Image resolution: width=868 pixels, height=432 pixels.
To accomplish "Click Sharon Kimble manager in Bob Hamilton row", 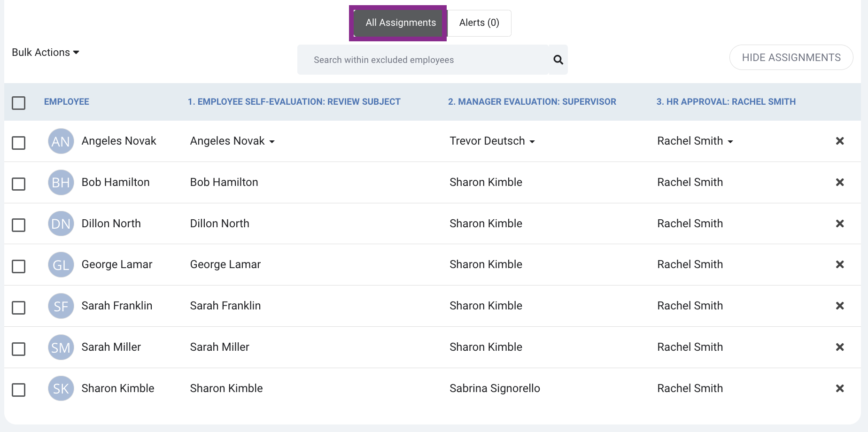I will click(486, 182).
